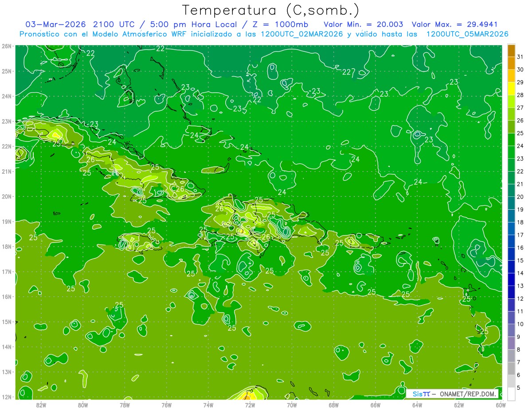Click the 19N latitude label

[7, 221]
